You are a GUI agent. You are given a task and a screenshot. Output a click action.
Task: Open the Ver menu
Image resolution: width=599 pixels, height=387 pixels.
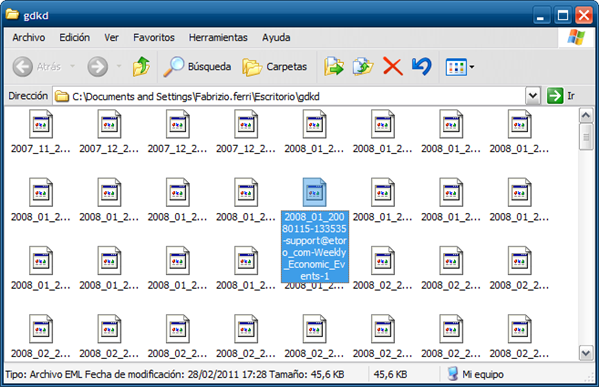point(112,37)
